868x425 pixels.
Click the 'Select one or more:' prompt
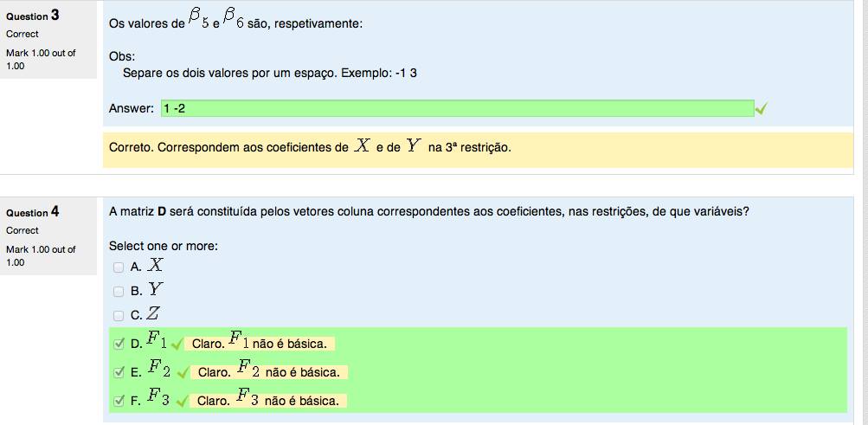(x=164, y=246)
